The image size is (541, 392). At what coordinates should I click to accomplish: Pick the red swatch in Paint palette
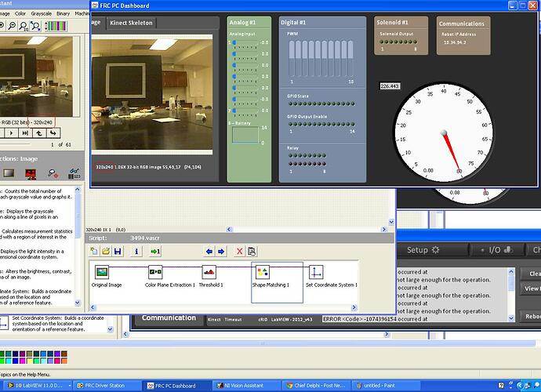pyautogui.click(x=57, y=361)
